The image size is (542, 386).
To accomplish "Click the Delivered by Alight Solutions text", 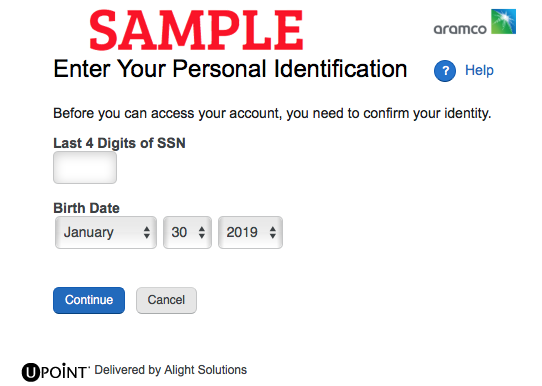I will pos(171,370).
